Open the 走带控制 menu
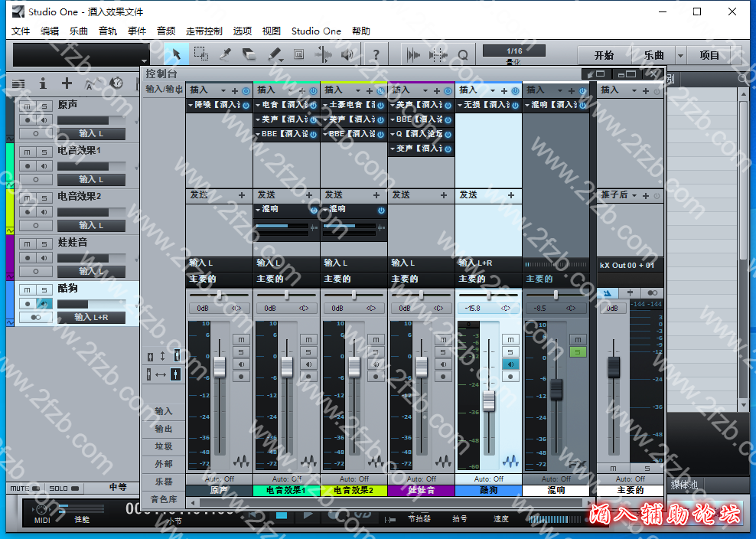The height and width of the screenshot is (539, 756). click(204, 31)
